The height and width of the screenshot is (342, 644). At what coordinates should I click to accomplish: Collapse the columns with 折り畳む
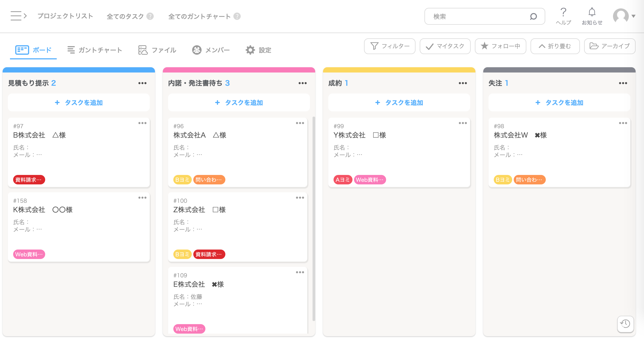coord(555,46)
